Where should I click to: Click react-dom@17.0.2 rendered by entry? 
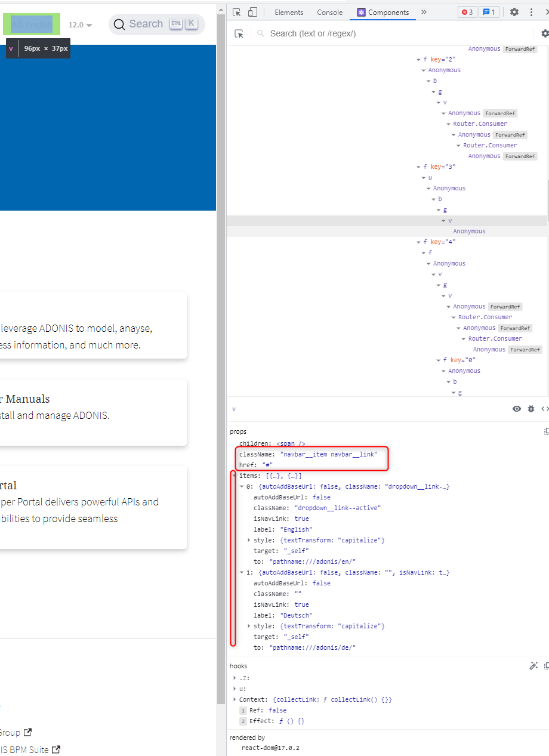coord(270,748)
